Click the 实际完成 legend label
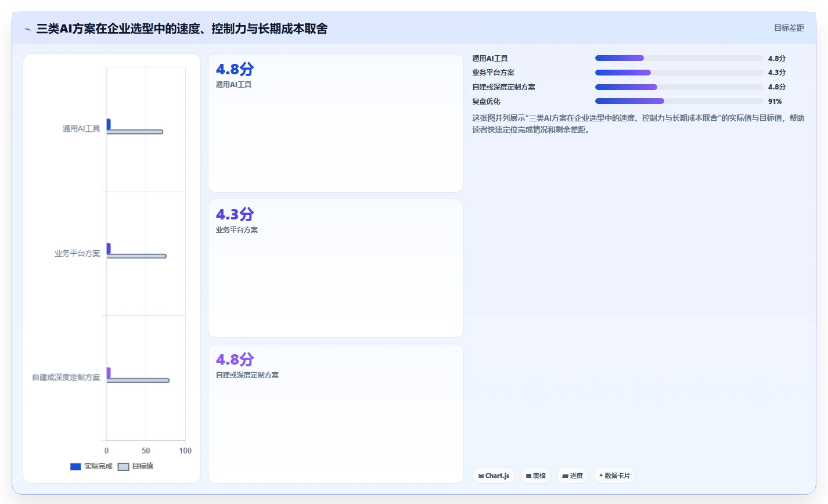Image resolution: width=828 pixels, height=504 pixels. [98, 466]
